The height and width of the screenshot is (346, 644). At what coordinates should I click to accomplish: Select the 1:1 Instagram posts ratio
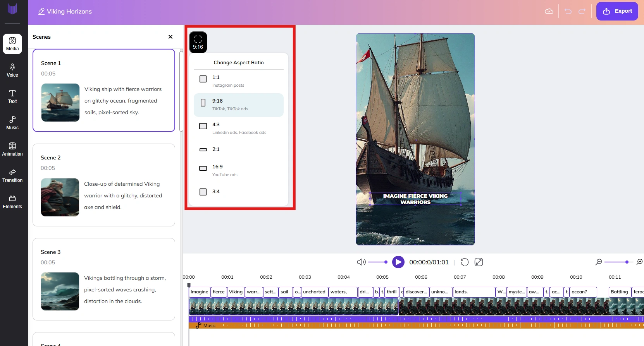[x=239, y=81]
